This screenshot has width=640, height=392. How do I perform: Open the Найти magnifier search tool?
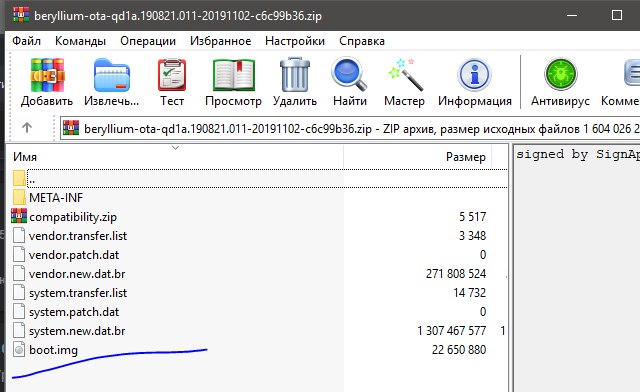click(349, 74)
